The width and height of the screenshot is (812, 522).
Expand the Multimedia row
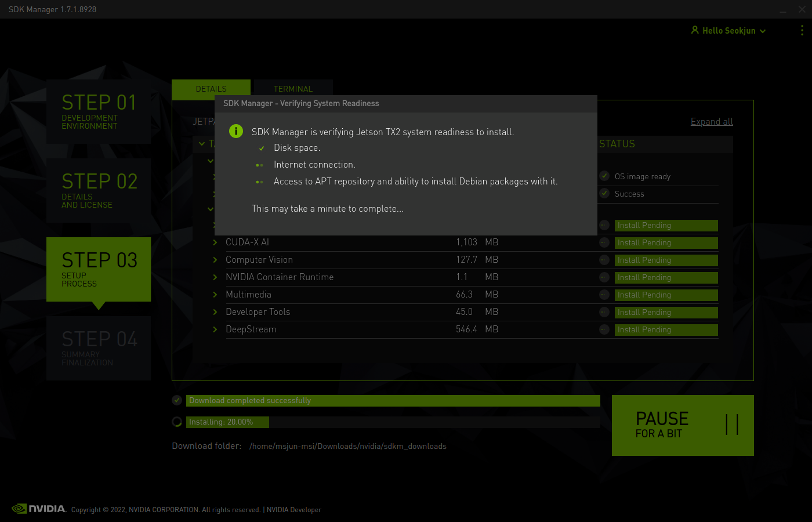click(x=215, y=295)
